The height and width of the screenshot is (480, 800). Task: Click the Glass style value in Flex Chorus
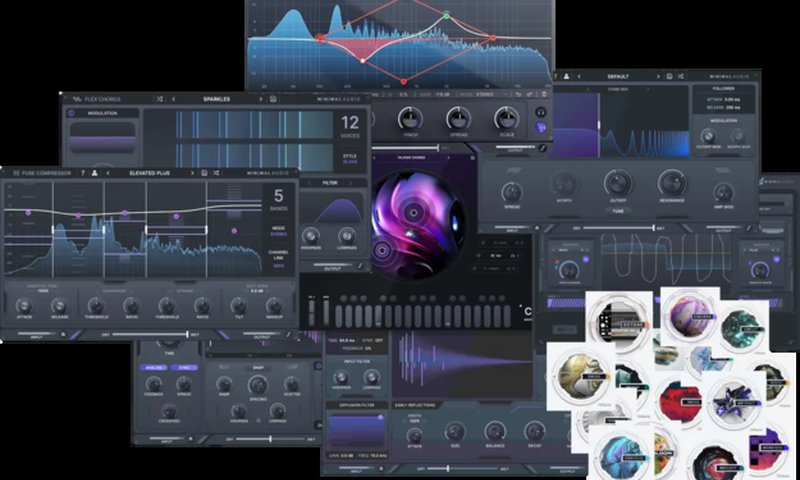(349, 161)
